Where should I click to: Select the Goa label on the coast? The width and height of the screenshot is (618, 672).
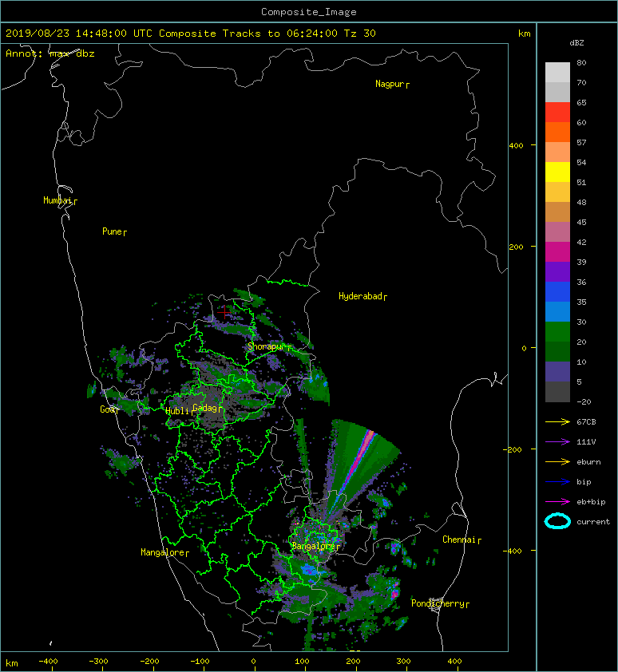109,409
